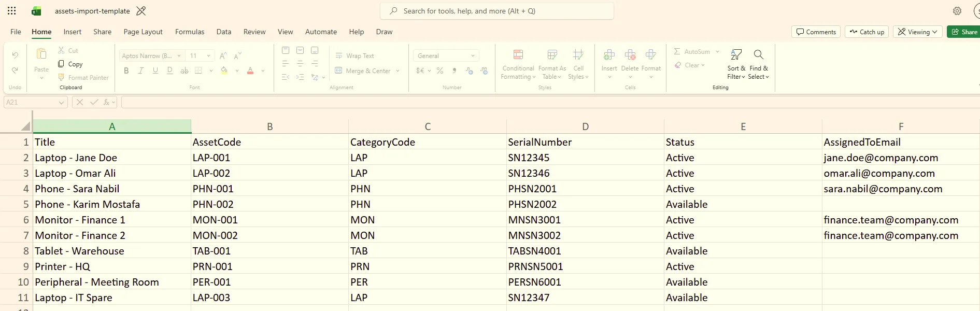Open the font color picker arrow
Viewport: 980px width, 311px height.
(263, 70)
